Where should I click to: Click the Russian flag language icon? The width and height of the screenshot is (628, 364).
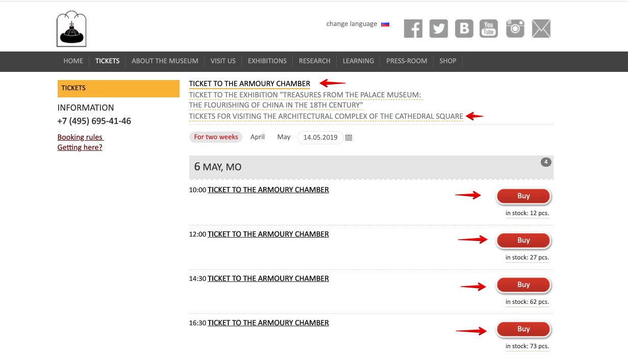pos(385,24)
